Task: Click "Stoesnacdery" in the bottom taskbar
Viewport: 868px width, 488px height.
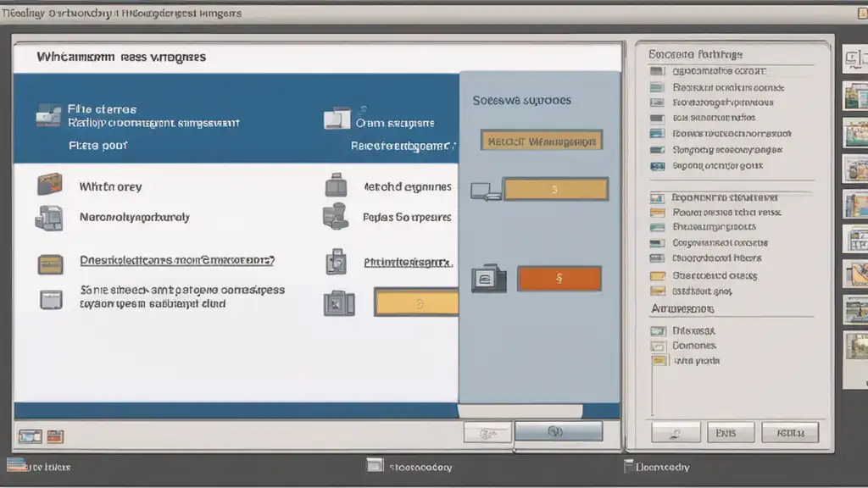Action: (x=420, y=467)
